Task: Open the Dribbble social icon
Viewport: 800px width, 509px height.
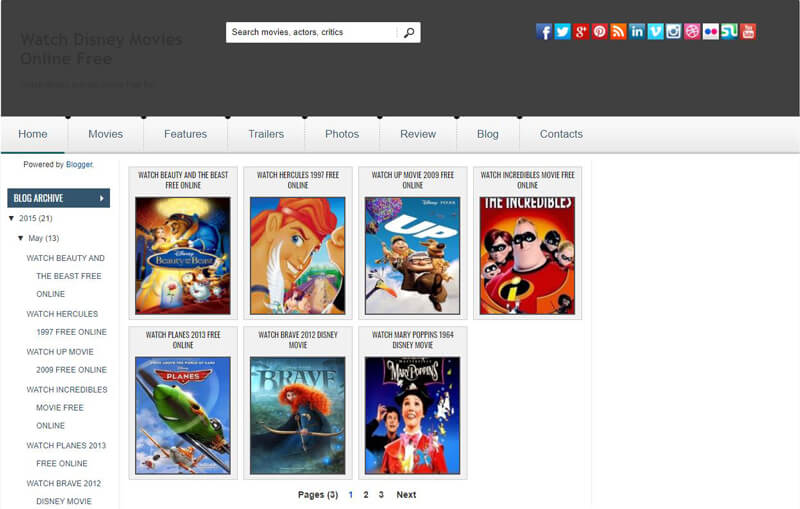Action: click(x=692, y=32)
